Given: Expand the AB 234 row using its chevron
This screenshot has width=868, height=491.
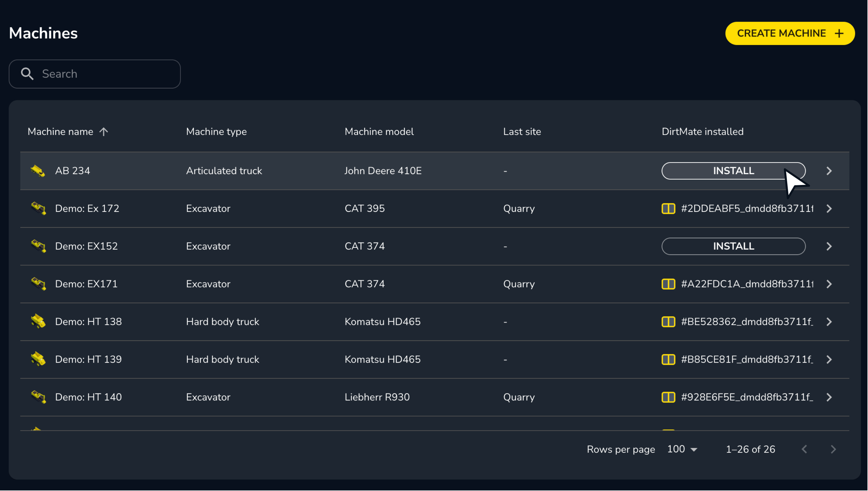Looking at the screenshot, I should pos(829,171).
